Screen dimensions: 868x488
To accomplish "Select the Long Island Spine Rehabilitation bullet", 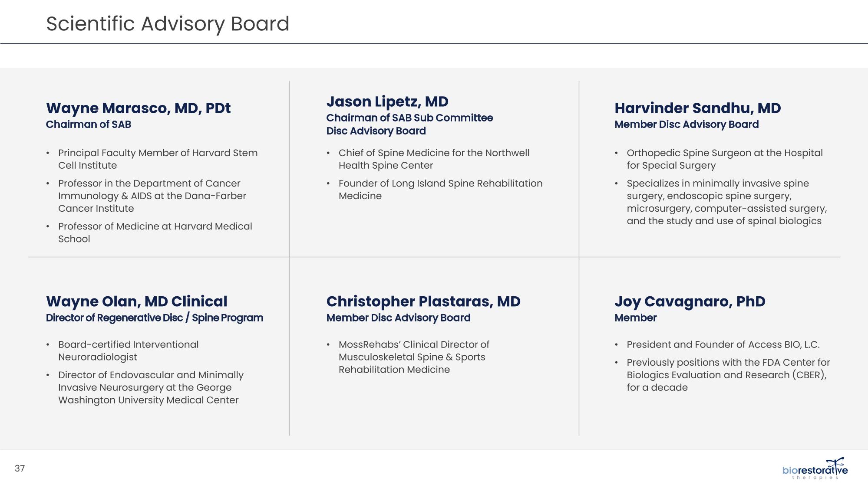I will [x=440, y=190].
